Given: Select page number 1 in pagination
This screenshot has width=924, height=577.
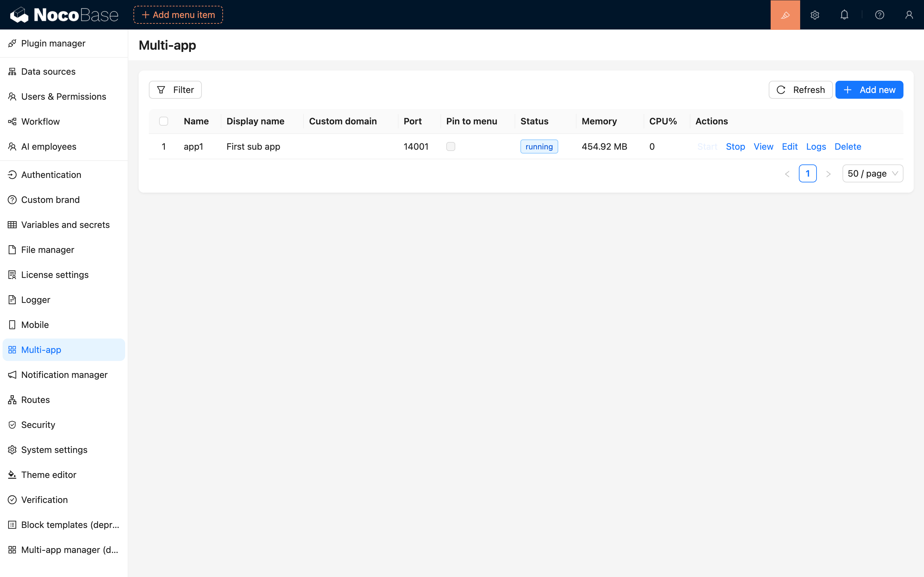Looking at the screenshot, I should pos(808,174).
